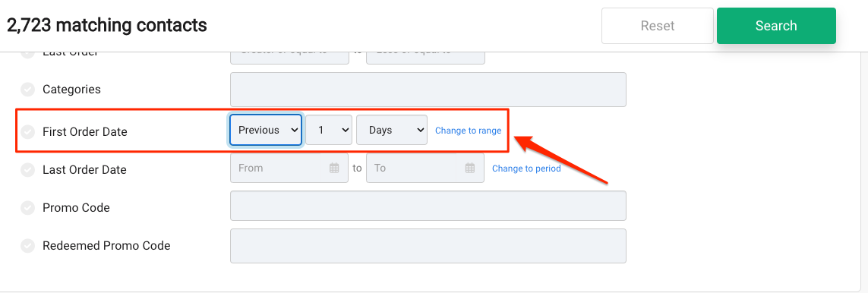Focus the Categories input field
Image resolution: width=868 pixels, height=293 pixels.
coord(428,90)
